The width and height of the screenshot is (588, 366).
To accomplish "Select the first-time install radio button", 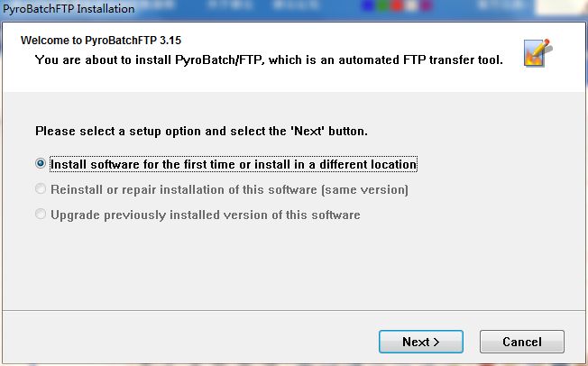I will 40,165.
